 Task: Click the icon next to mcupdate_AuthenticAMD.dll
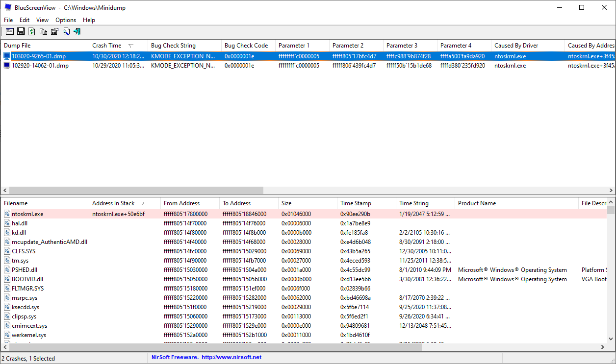[x=7, y=242]
